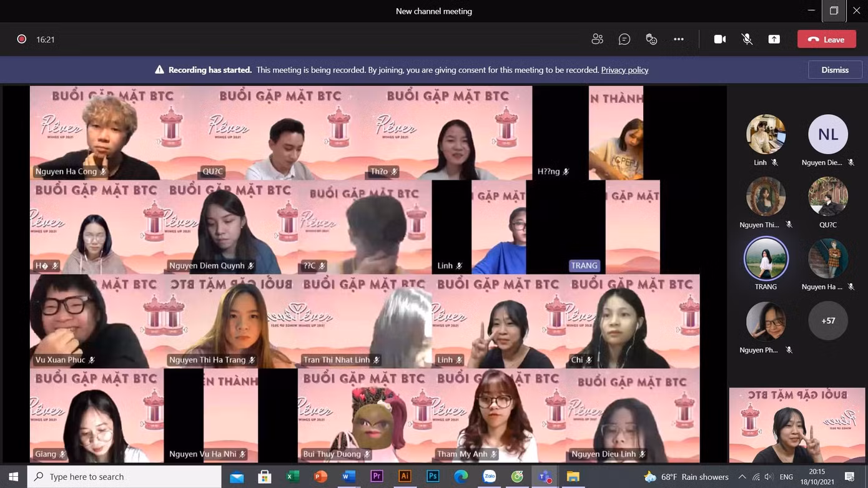The height and width of the screenshot is (488, 868).
Task: Open the reactions and raise hand menu
Action: pyautogui.click(x=651, y=39)
